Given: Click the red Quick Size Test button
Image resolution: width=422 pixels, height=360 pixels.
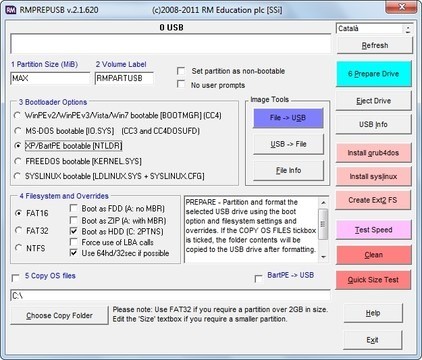Looking at the screenshot, I should [x=373, y=280].
